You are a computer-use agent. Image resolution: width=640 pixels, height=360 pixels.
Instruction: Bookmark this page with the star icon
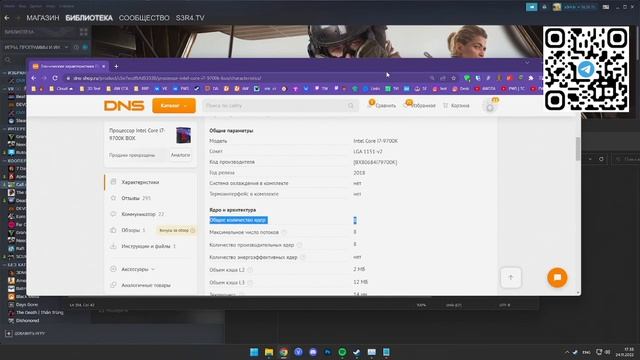(x=453, y=78)
